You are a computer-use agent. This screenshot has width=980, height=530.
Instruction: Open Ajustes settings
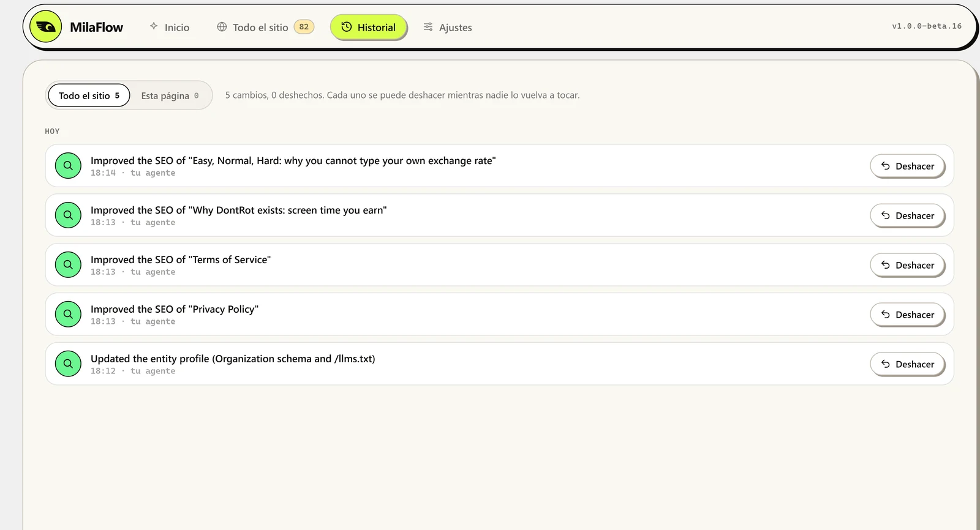448,28
